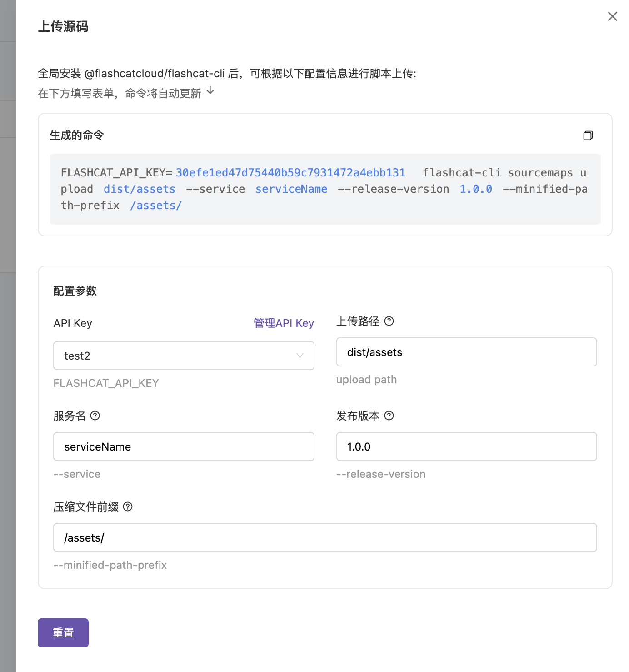Screen dimensions: 629x672
Task: Click the blue /assets/ prefix in the command
Action: click(x=156, y=206)
